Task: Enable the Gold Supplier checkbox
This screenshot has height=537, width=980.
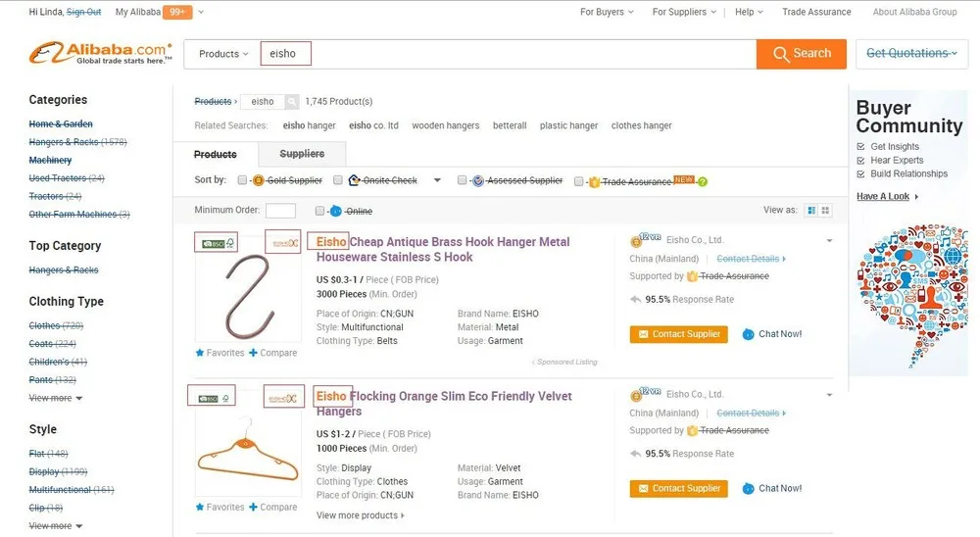Action: tap(242, 180)
